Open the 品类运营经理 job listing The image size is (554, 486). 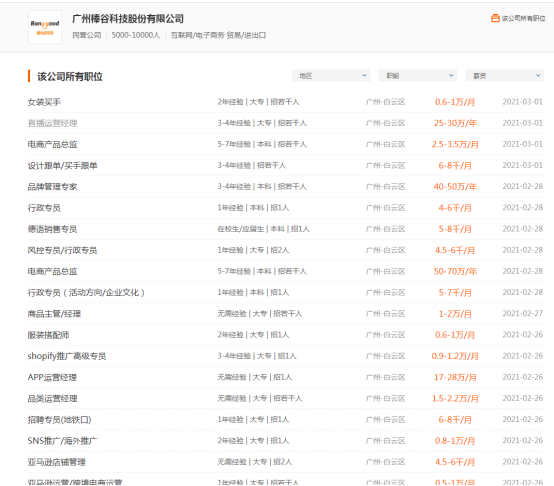tap(52, 399)
